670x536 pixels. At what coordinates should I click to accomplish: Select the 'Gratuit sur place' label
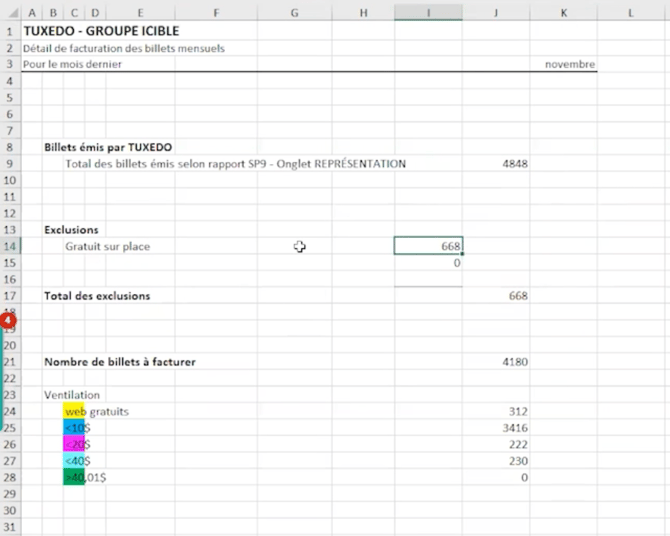108,246
